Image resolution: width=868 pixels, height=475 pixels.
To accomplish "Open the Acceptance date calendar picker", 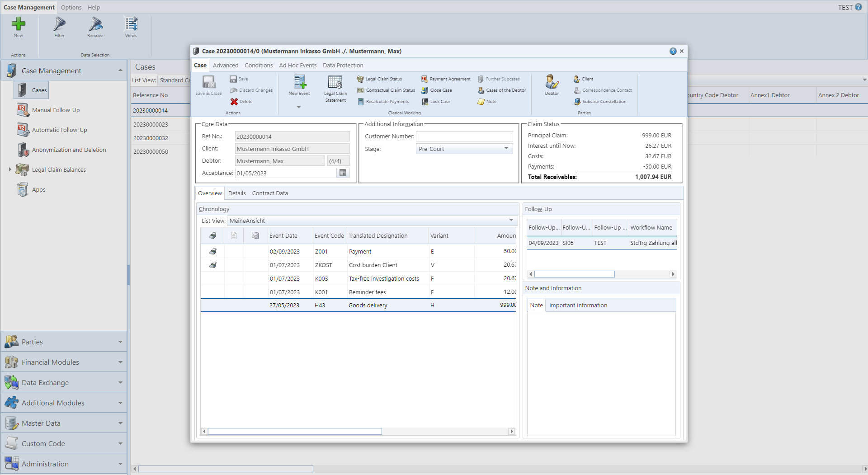I will click(343, 173).
